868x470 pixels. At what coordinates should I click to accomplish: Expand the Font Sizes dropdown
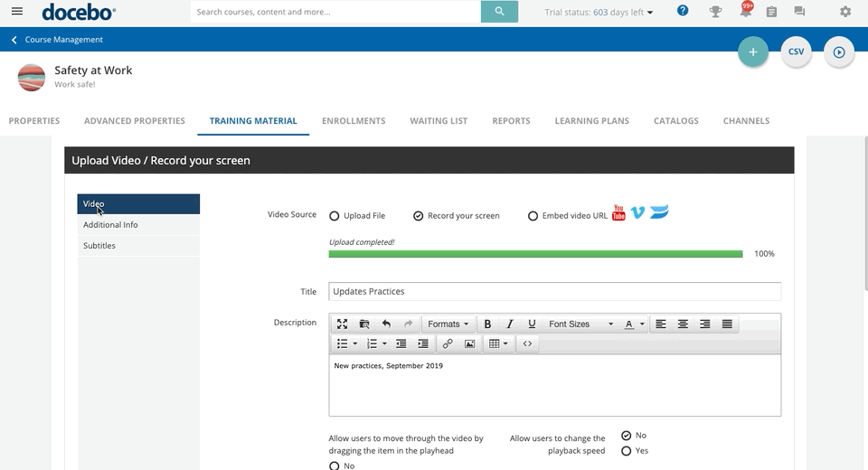point(580,324)
